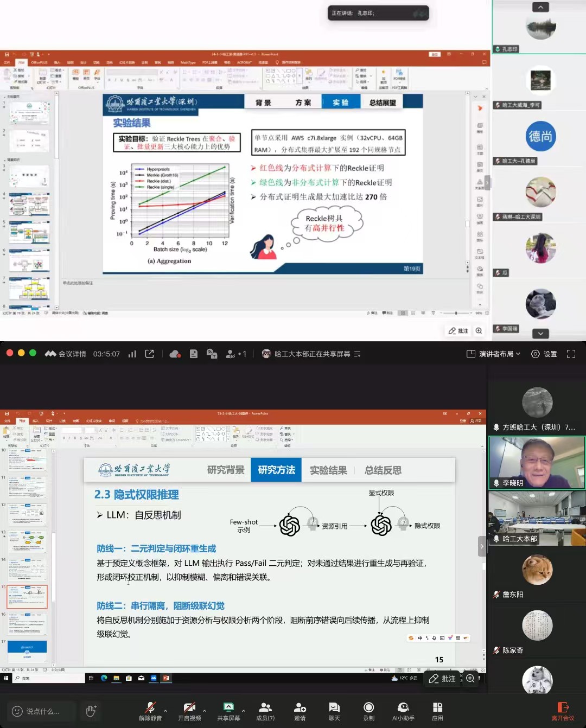Open the 聊天 chat panel

334,707
